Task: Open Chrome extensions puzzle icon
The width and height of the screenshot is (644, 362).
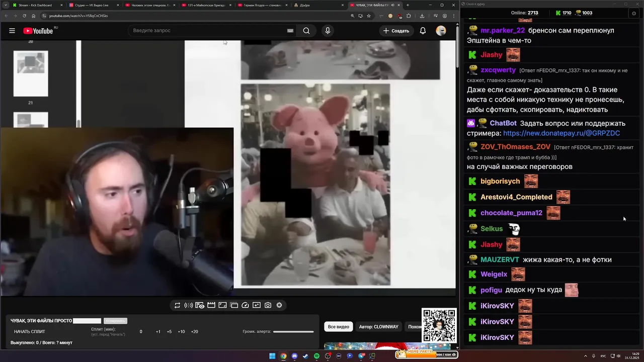Action: click(409, 16)
